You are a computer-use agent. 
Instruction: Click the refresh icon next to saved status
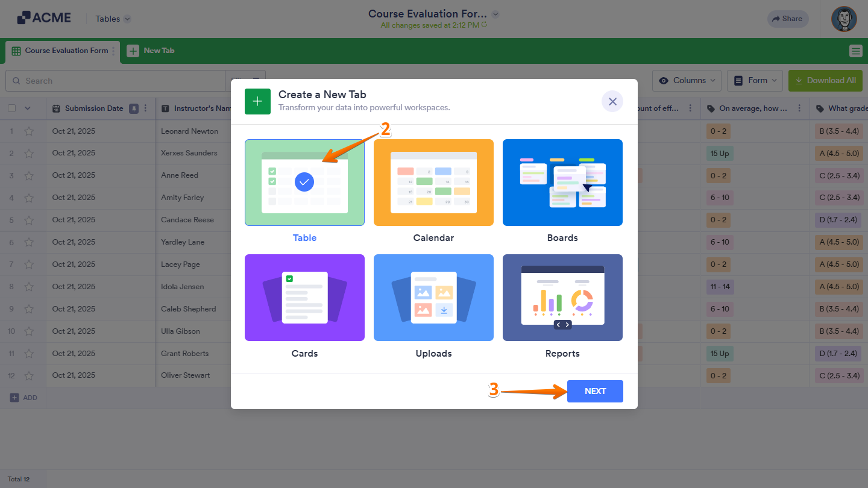485,25
